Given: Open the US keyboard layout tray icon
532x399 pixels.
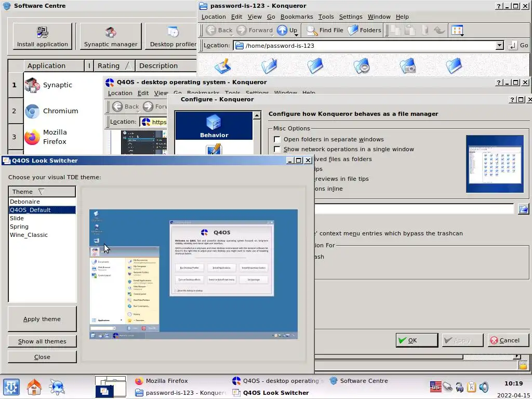Looking at the screenshot, I should click(x=436, y=387).
